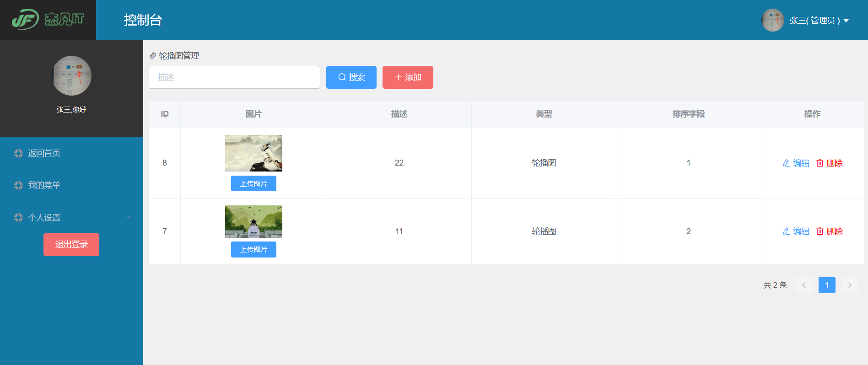Image resolution: width=868 pixels, height=365 pixels.
Task: Click the carousel thumbnail for ID 7
Action: pos(253,221)
